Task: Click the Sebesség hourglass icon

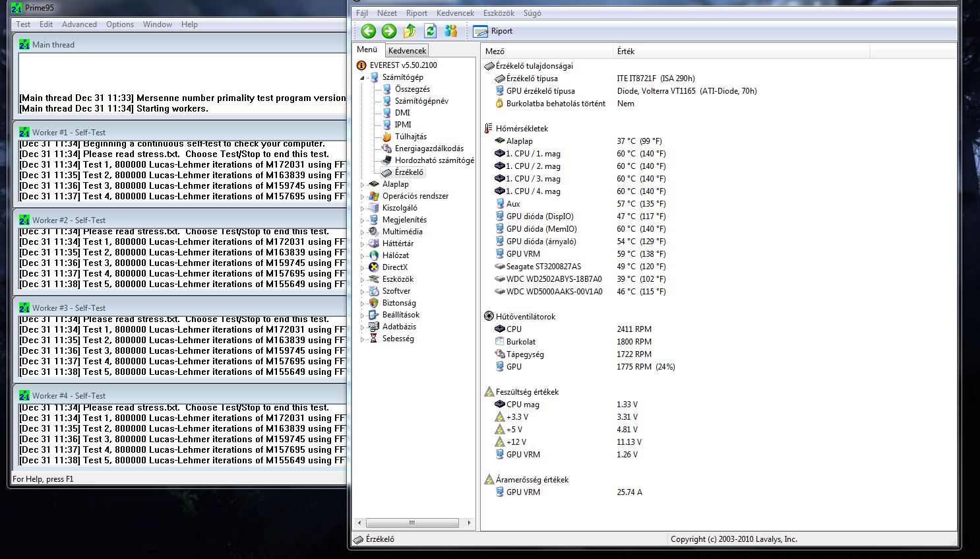Action: click(x=375, y=339)
